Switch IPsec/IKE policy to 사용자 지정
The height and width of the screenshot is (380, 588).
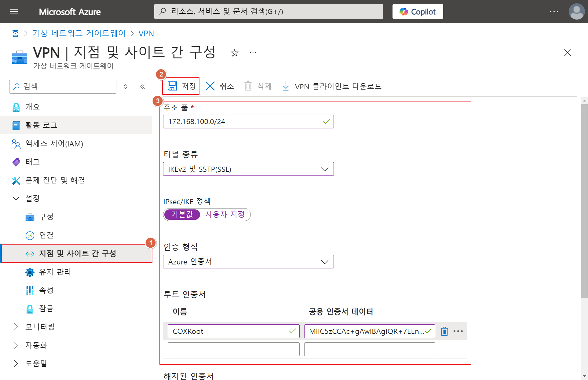pyautogui.click(x=225, y=214)
